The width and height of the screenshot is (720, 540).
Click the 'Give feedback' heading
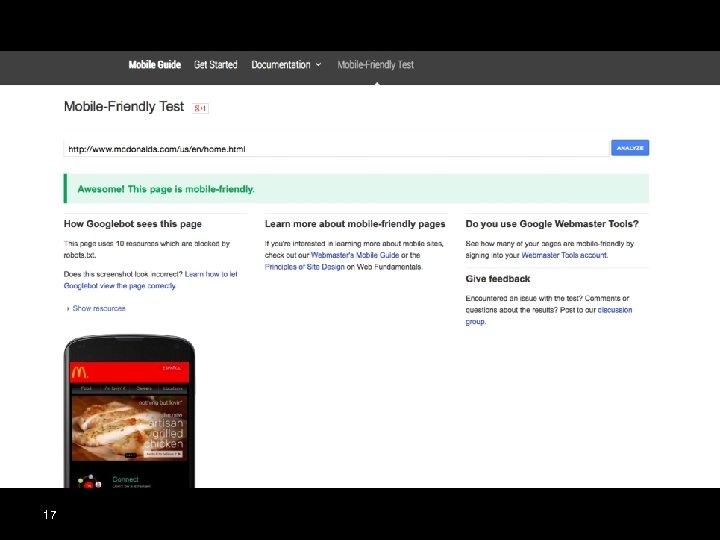pos(498,279)
